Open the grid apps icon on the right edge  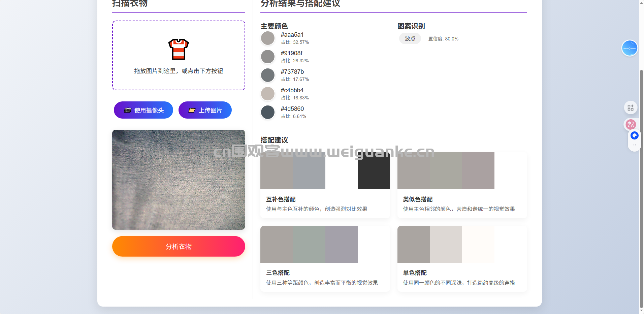[630, 108]
